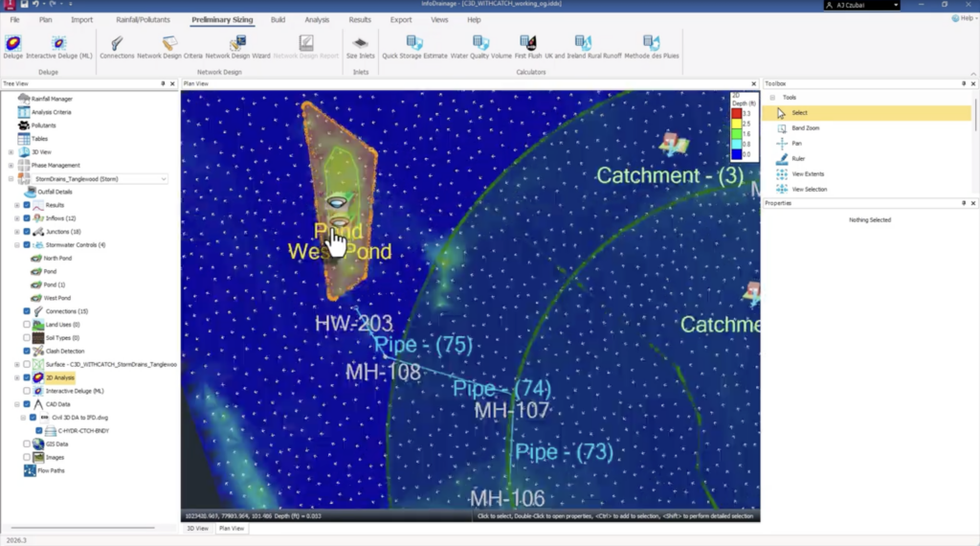This screenshot has height=546, width=980.
Task: Open Network Design Criteria
Action: point(169,48)
